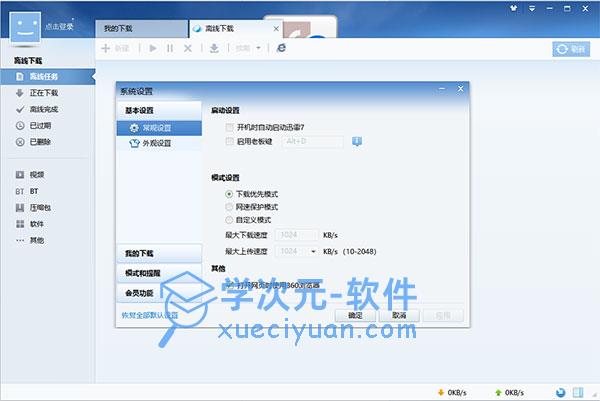Image resolution: width=600 pixels, height=401 pixels.
Task: Click the 确定 button
Action: [x=355, y=315]
